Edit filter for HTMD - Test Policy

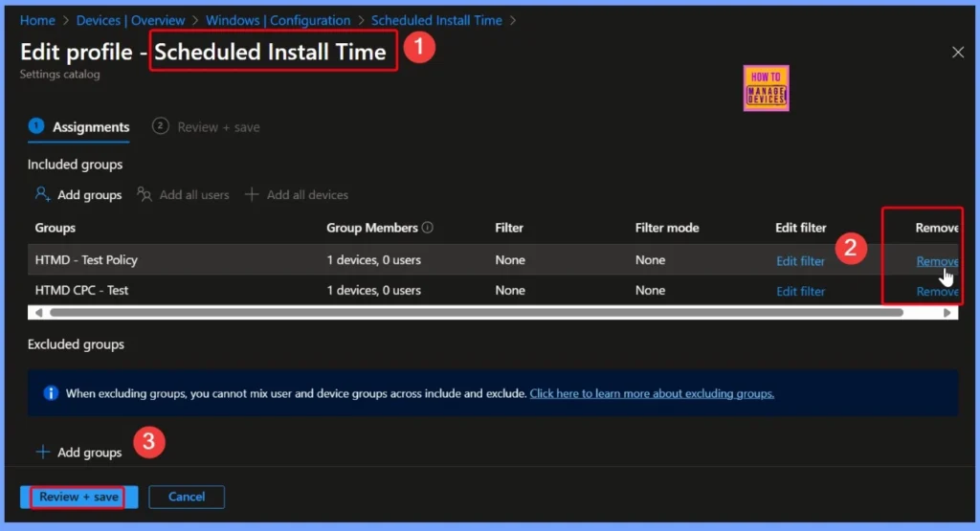tap(800, 261)
